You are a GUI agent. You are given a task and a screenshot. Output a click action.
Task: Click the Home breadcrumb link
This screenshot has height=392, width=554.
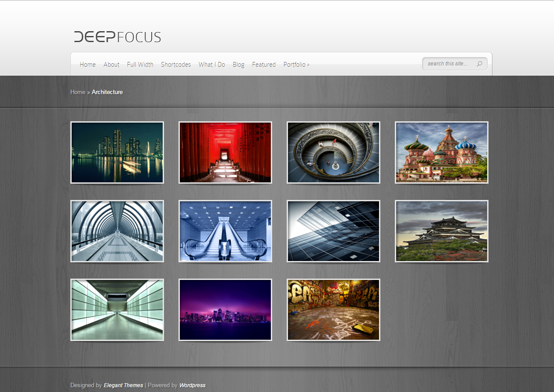[x=78, y=92]
